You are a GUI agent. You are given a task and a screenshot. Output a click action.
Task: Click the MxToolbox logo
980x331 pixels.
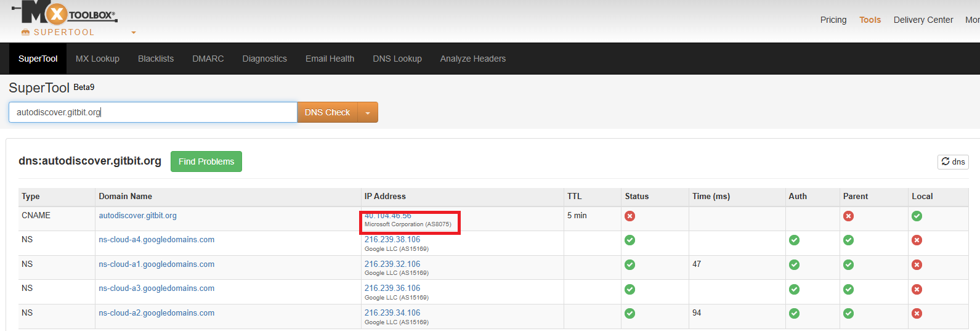pos(65,12)
